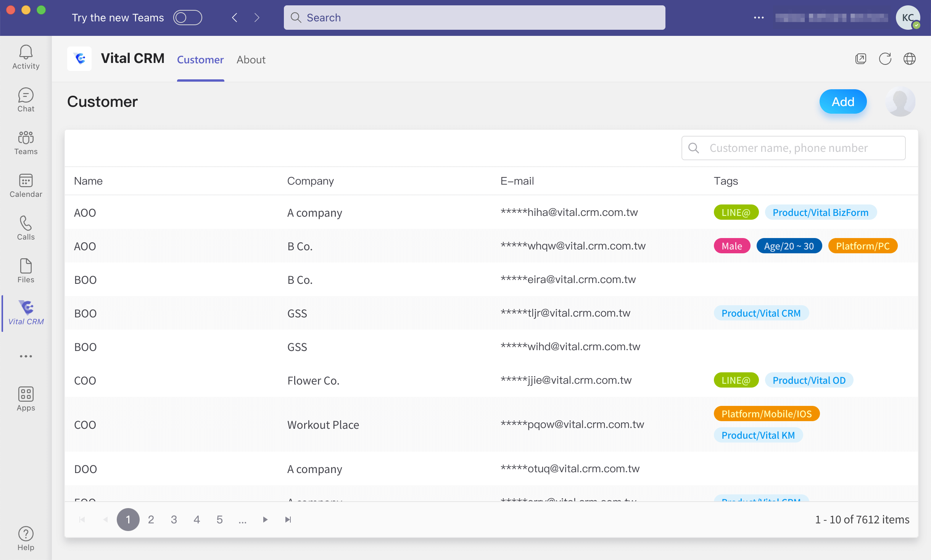Go forward with the right chevron

[257, 18]
